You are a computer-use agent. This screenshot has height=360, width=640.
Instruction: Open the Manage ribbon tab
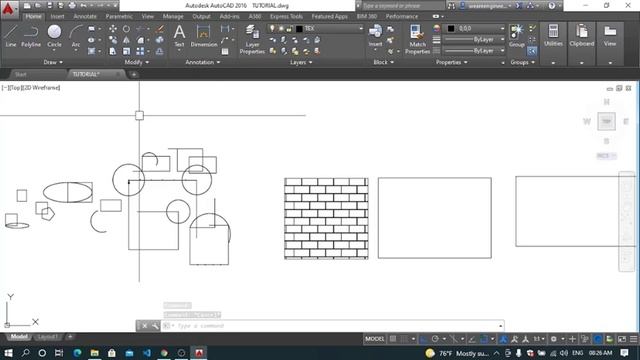(173, 16)
